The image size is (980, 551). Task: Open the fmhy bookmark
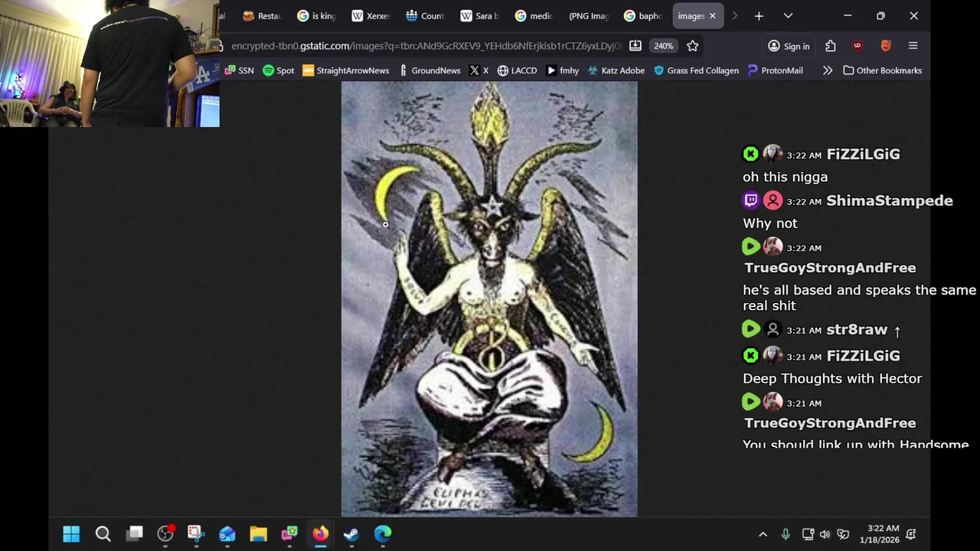(x=562, y=70)
